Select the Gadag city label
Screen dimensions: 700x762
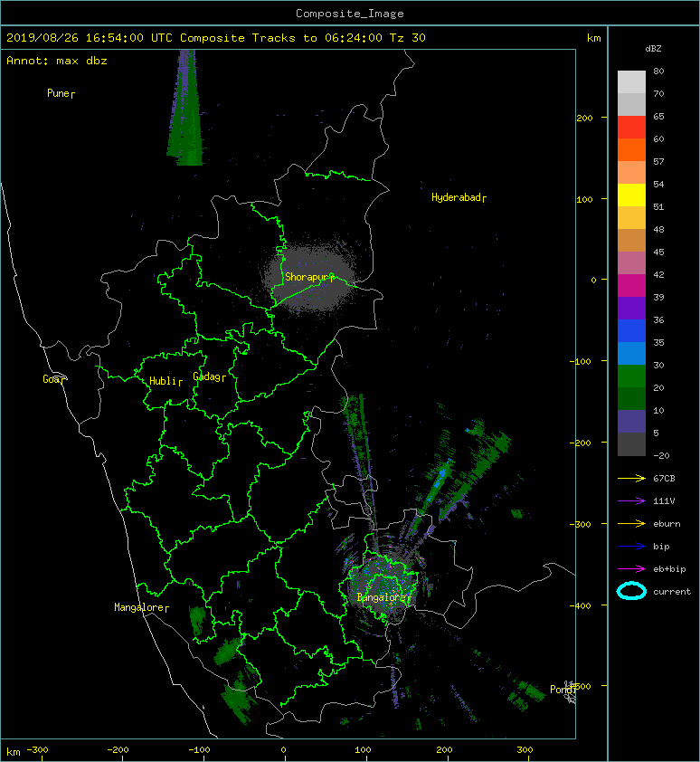pos(207,376)
